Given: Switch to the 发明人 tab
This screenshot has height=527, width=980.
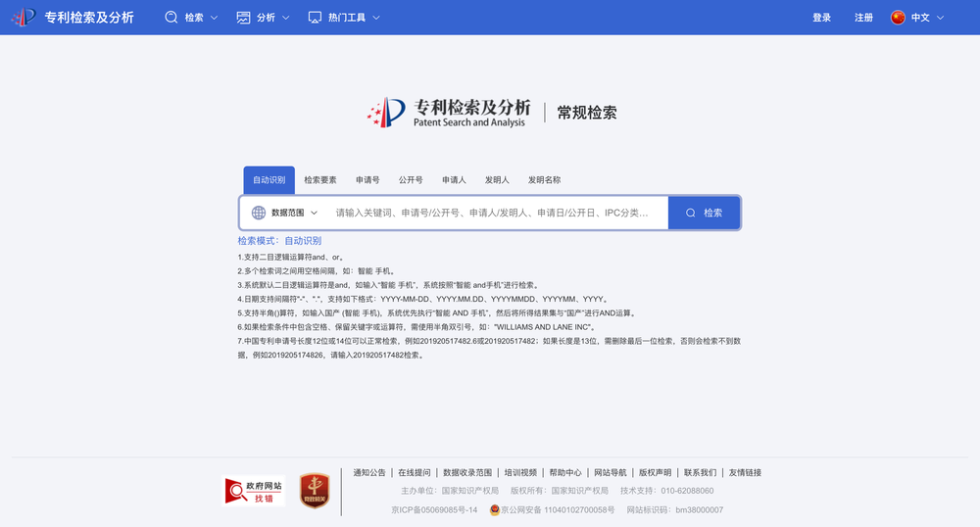Looking at the screenshot, I should (497, 180).
